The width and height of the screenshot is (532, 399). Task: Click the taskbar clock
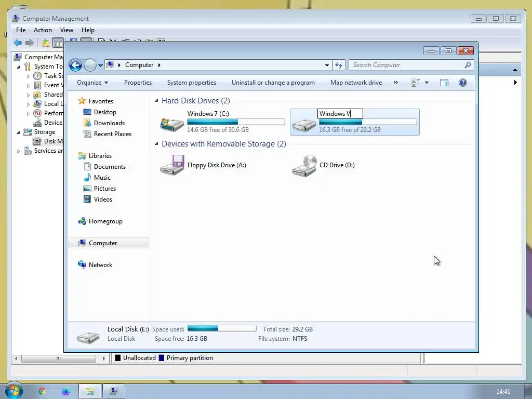coord(503,392)
